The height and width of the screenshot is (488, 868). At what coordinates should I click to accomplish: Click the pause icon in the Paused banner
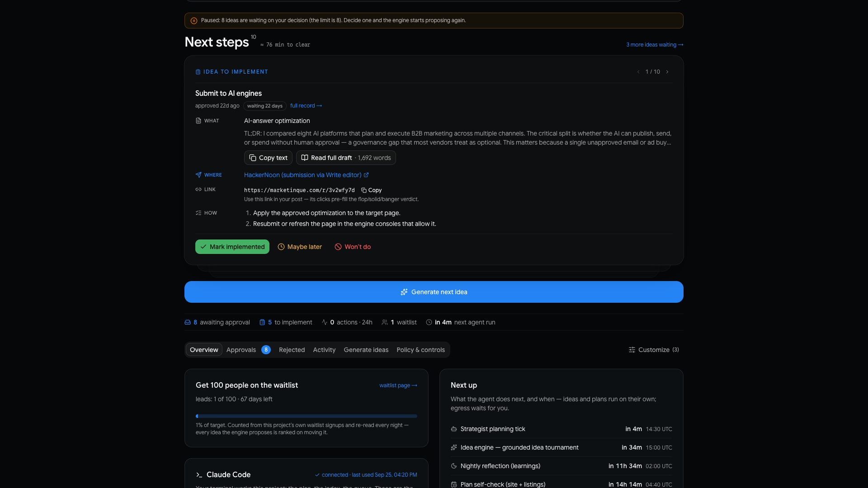click(194, 21)
